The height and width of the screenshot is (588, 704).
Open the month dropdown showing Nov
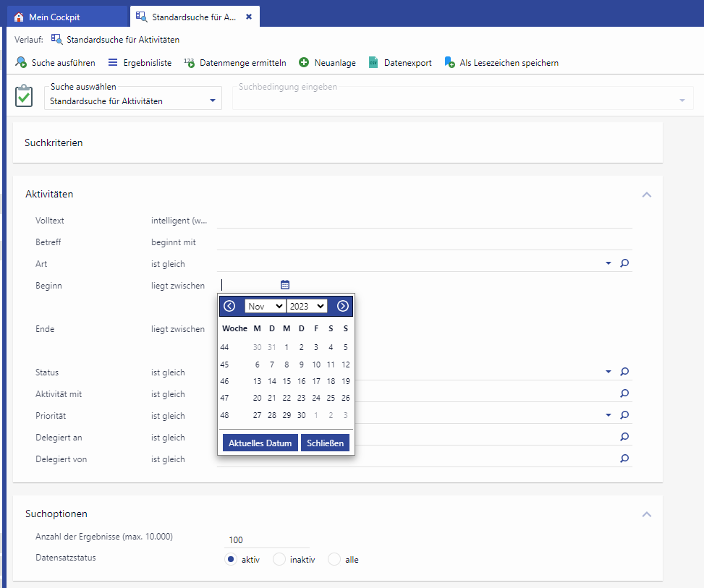pyautogui.click(x=265, y=306)
